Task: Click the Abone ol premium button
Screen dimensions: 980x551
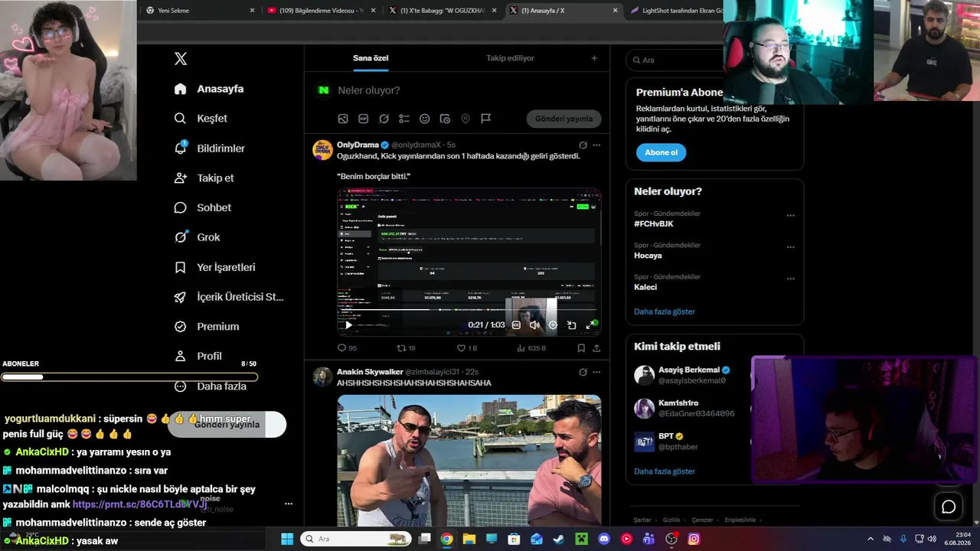Action: (x=661, y=152)
